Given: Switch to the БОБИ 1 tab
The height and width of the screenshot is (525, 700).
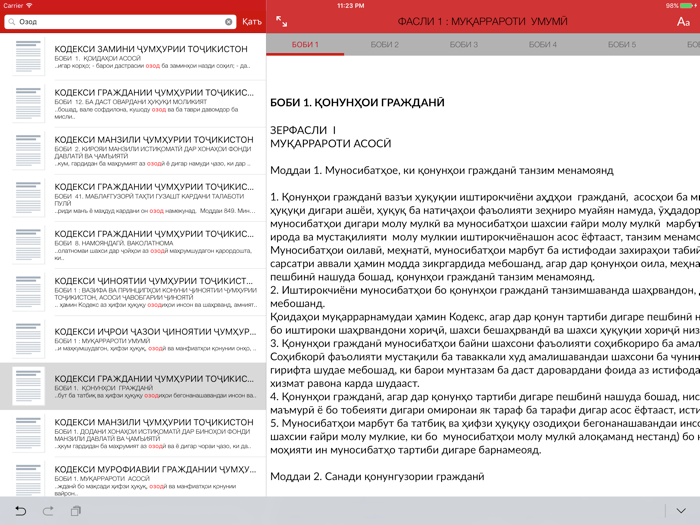Looking at the screenshot, I should coord(305,45).
